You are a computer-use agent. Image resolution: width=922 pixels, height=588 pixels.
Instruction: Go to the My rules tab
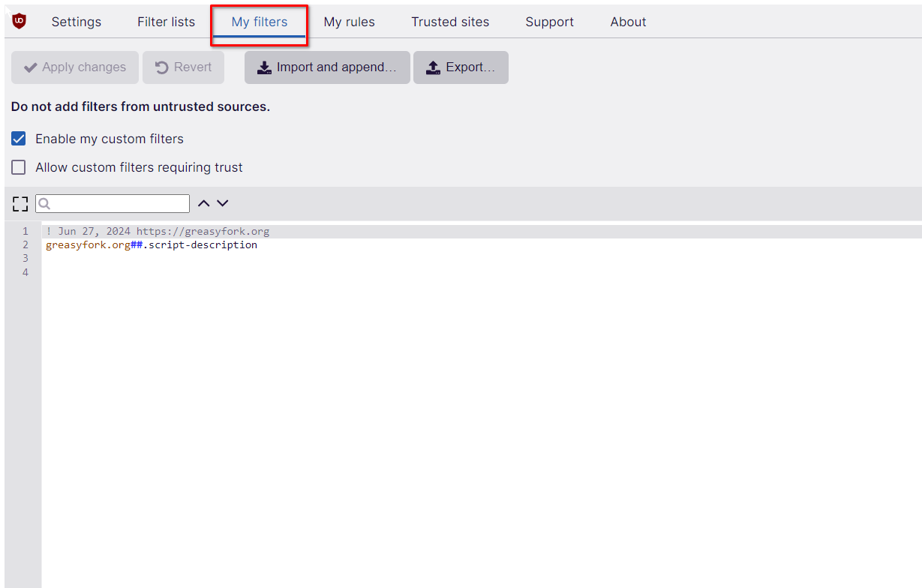pos(350,22)
